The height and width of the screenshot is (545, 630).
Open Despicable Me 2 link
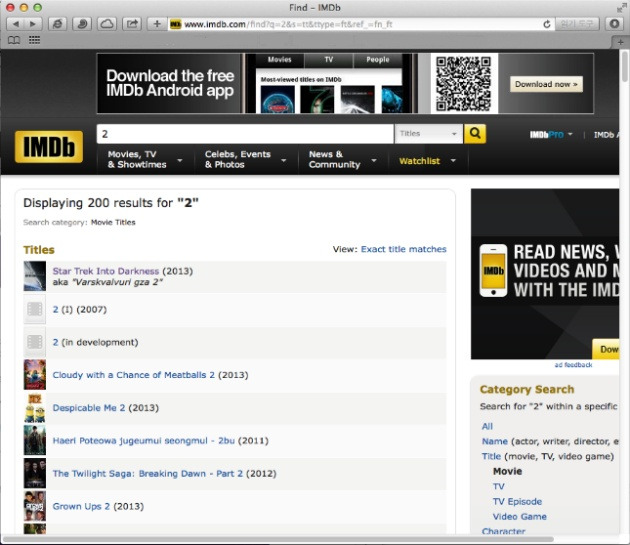(89, 408)
